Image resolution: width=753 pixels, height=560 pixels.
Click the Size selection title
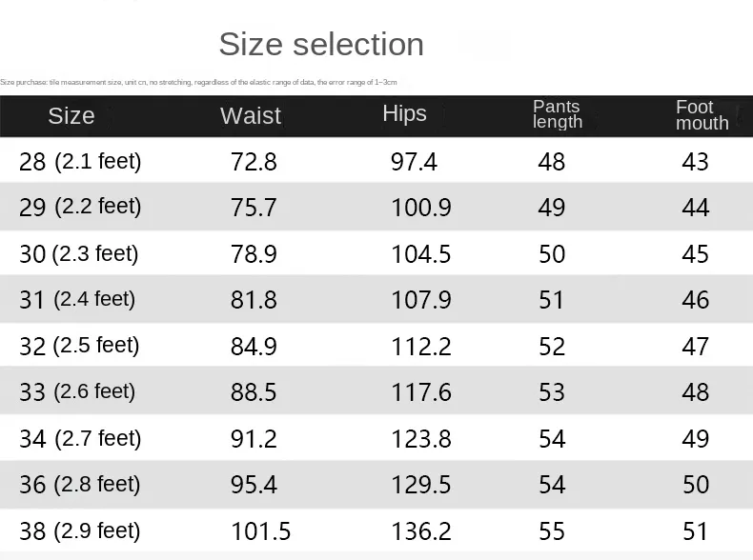(x=321, y=44)
